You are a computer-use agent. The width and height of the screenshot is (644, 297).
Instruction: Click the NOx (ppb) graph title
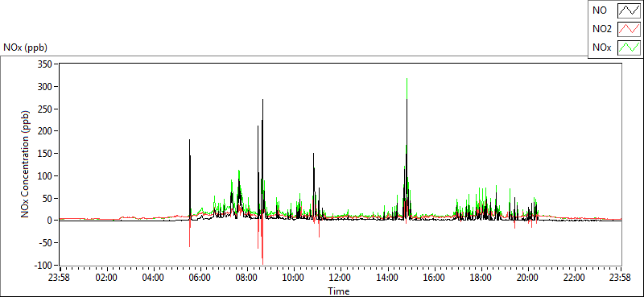[25, 47]
